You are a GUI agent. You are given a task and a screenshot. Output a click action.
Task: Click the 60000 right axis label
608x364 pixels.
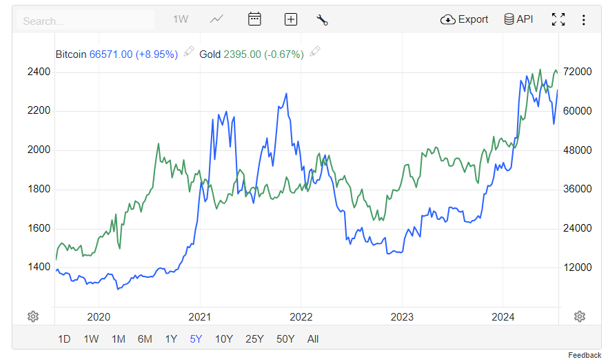[x=578, y=111]
